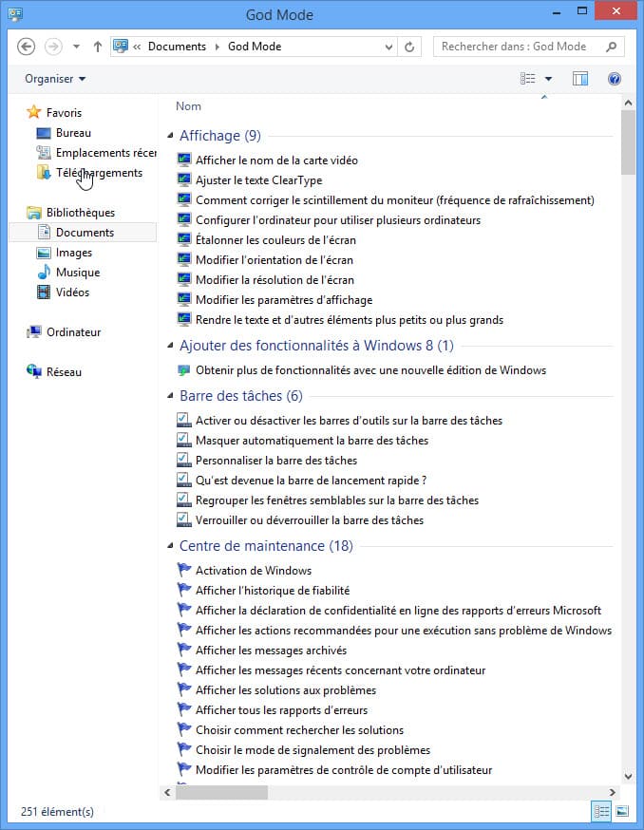The width and height of the screenshot is (644, 830).
Task: Select Configurer l'ordinateur pour utiliser plusieurs ordinateurs
Action: click(x=338, y=220)
